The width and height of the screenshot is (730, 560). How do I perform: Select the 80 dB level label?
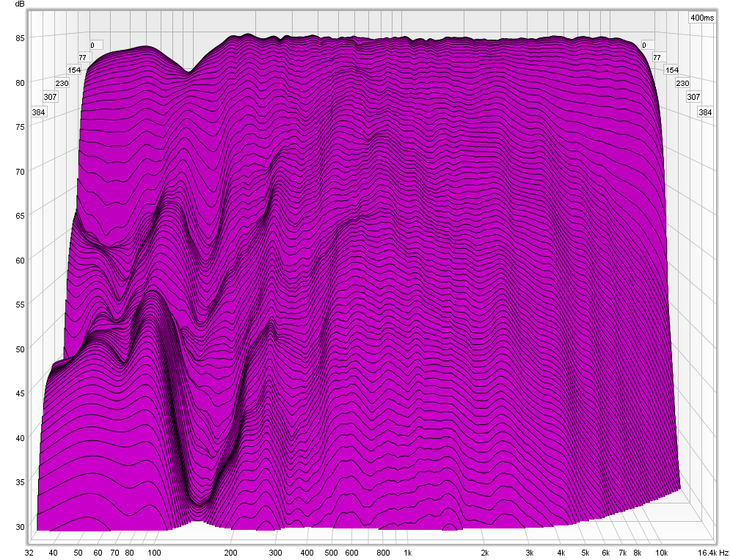(x=20, y=83)
